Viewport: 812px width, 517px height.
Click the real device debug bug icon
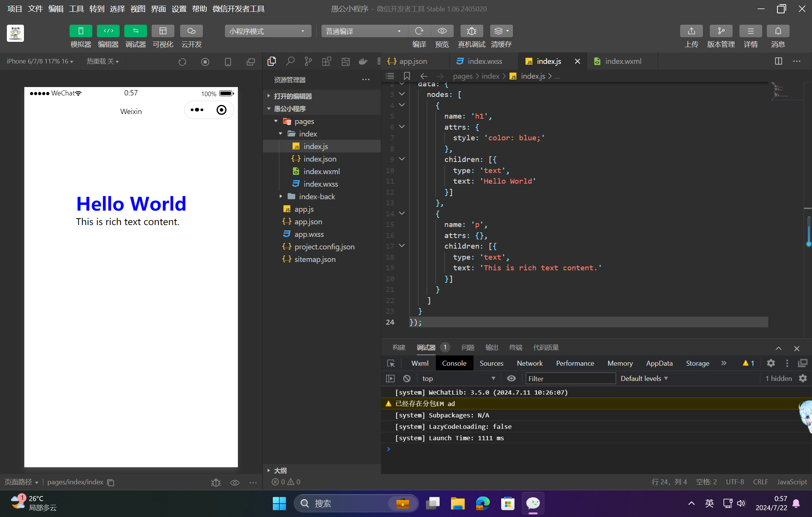(x=471, y=31)
